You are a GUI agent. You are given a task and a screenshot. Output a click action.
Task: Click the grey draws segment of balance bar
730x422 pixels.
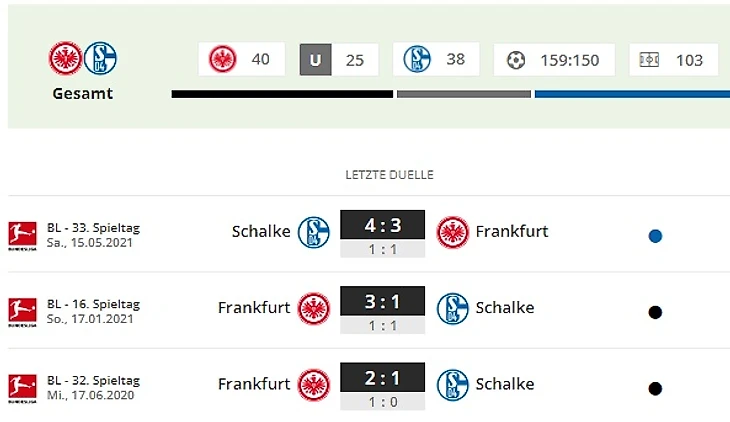[464, 94]
